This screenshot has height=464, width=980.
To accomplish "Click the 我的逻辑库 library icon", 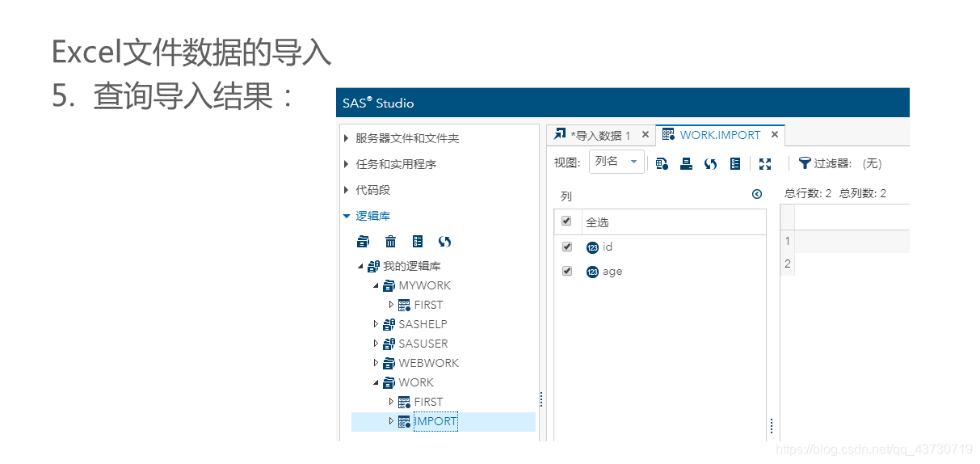I will 373,266.
